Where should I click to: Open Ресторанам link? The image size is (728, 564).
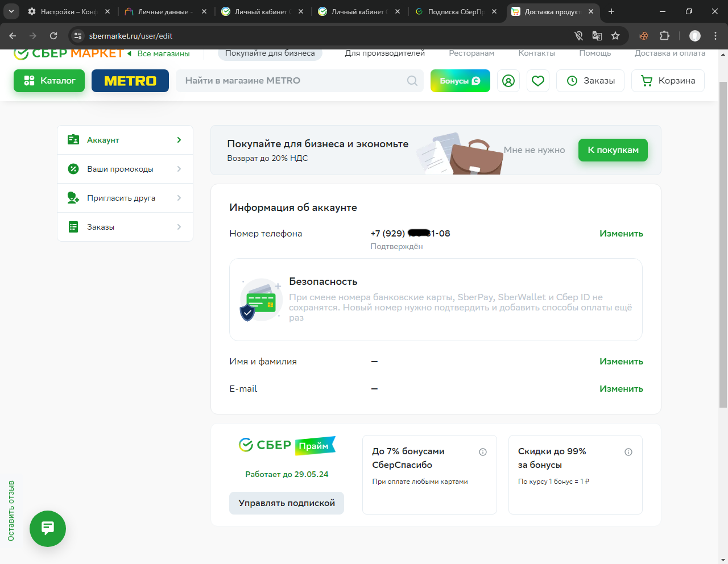pos(471,53)
